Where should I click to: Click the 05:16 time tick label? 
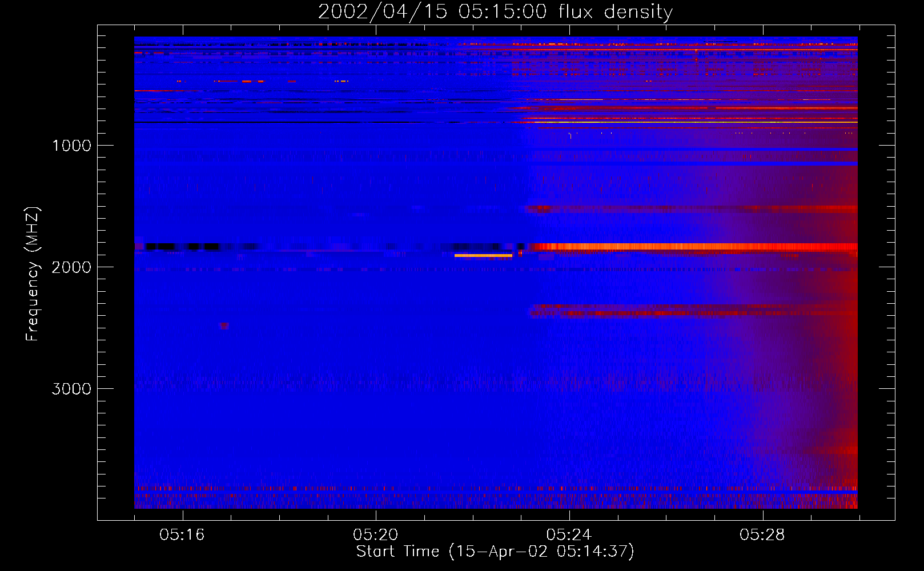[182, 534]
